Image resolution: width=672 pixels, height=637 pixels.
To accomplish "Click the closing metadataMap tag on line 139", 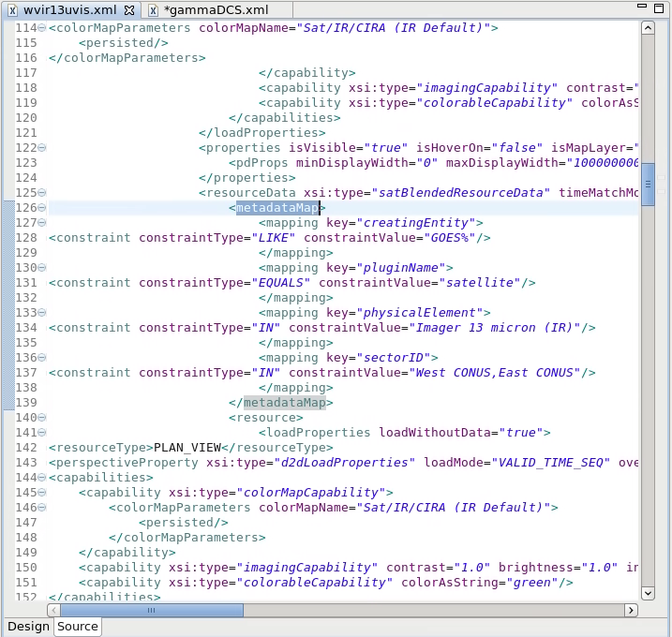I will (281, 403).
